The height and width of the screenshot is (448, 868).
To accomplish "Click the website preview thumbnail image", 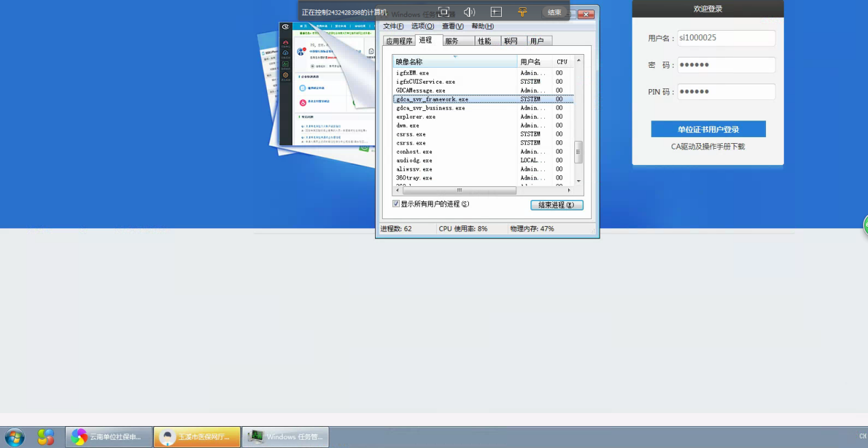I will coord(327,84).
